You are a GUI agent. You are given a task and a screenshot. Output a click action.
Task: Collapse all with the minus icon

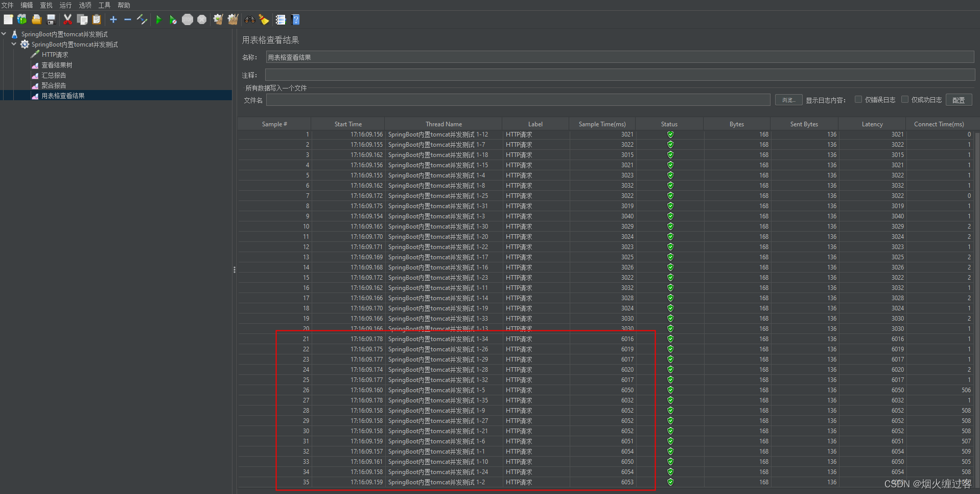point(128,19)
